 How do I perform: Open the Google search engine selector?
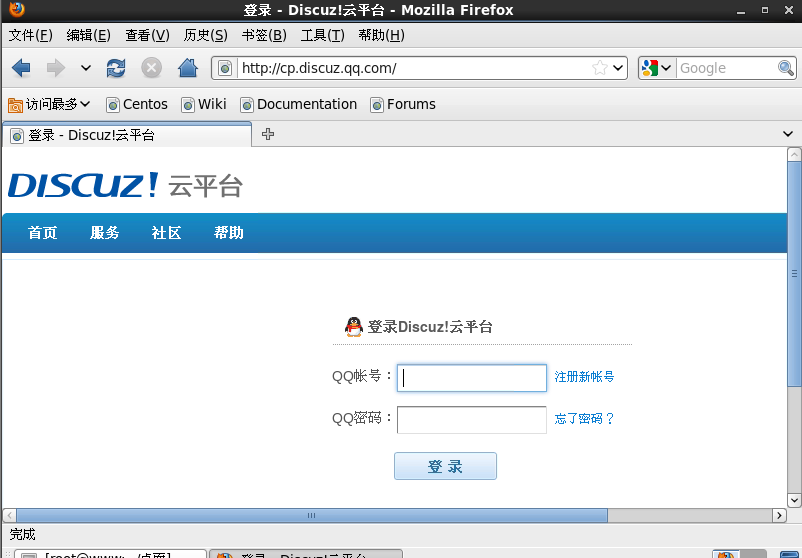tap(657, 68)
